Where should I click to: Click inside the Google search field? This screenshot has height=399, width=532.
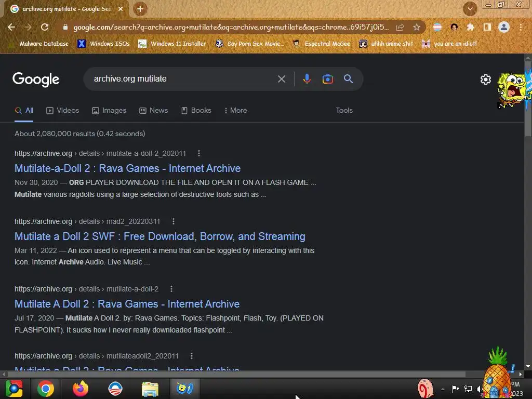click(183, 79)
